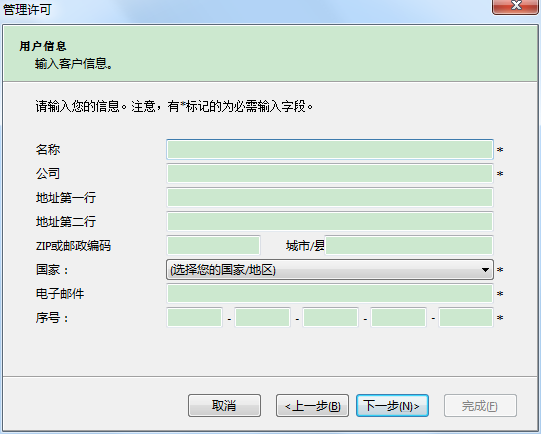Focus the 地址第二行 address field
Image resolution: width=541 pixels, height=434 pixels.
coord(330,221)
